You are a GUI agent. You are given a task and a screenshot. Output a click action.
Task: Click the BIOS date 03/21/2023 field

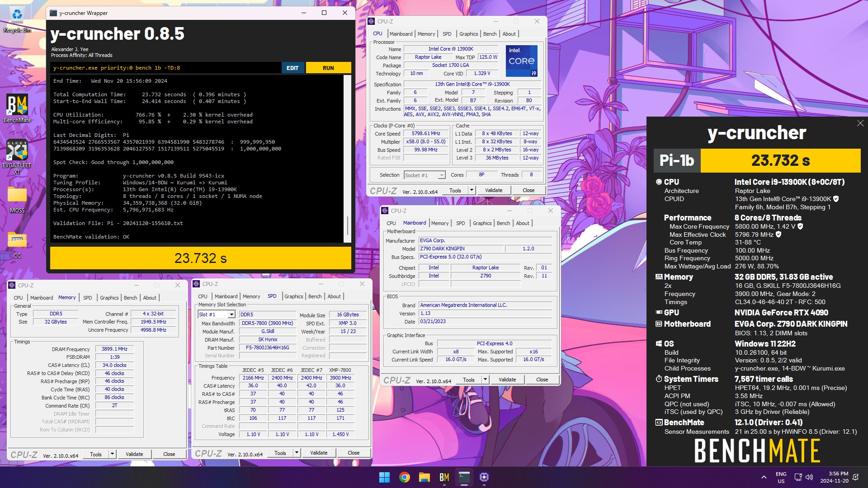(x=485, y=322)
